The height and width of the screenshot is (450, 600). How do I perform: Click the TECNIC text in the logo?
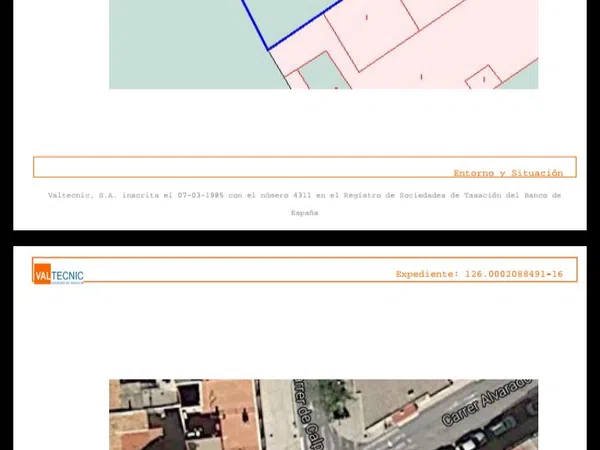[68, 275]
